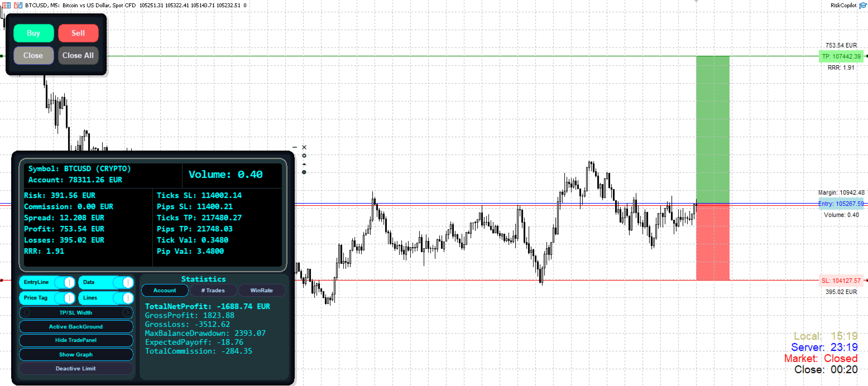868x386 pixels.
Task: Click the GrossLoss: -3512.62 line
Action: coord(188,324)
